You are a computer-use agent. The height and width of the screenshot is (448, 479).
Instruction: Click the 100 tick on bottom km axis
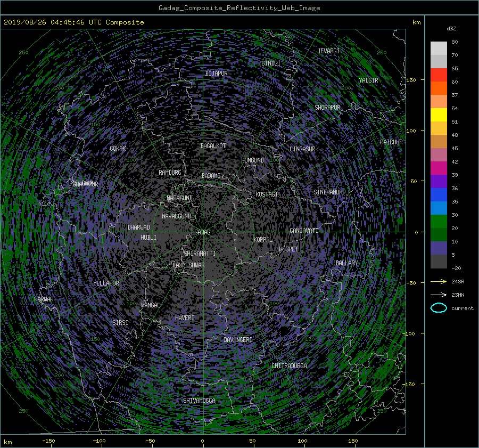(x=302, y=441)
